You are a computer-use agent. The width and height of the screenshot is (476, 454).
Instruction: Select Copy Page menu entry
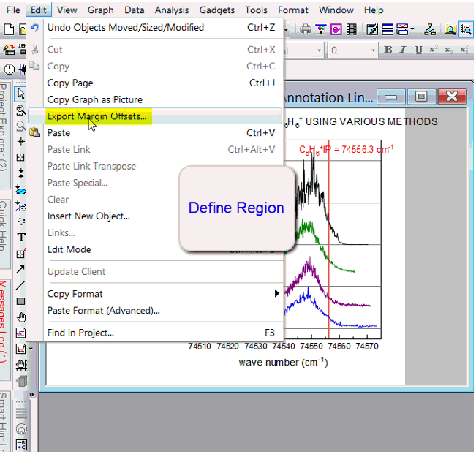tap(155, 83)
